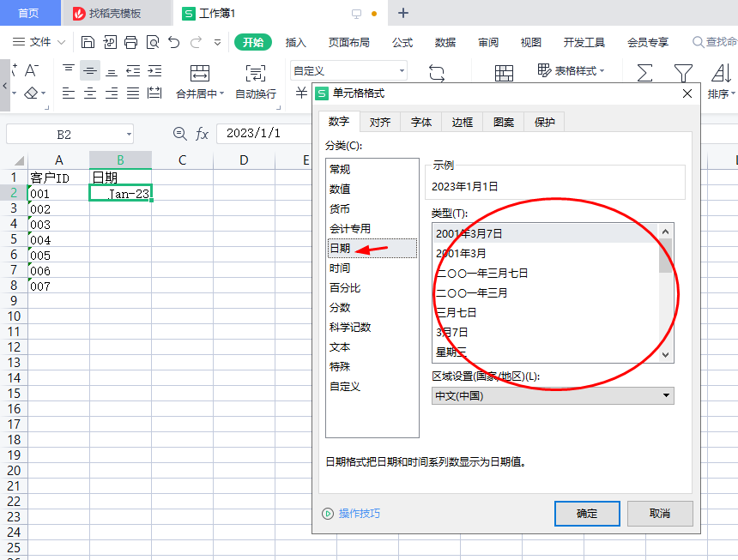Click the Auto Wrap text icon
The height and width of the screenshot is (560, 738).
tap(256, 74)
